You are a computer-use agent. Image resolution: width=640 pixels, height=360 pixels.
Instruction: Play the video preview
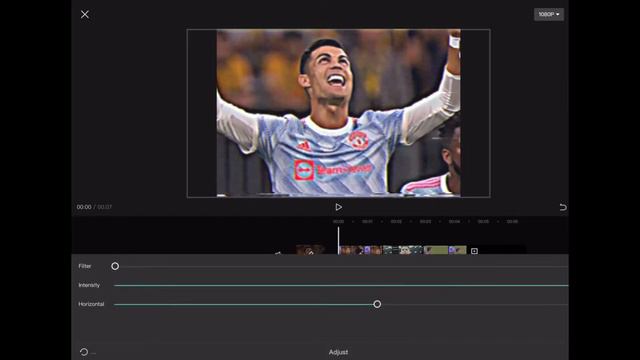338,207
